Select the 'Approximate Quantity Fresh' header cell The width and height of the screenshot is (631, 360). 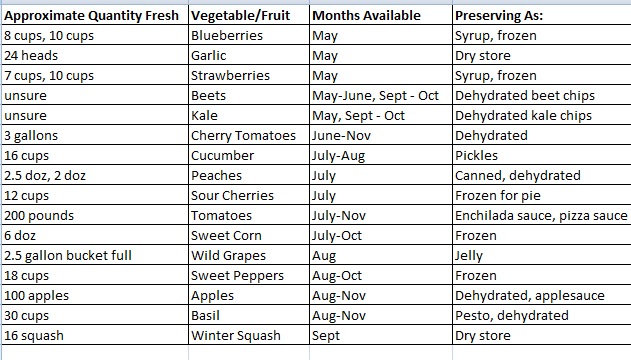tap(95, 15)
